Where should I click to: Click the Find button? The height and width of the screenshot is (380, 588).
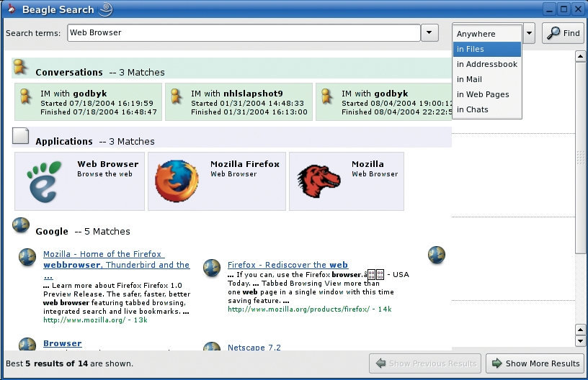563,33
